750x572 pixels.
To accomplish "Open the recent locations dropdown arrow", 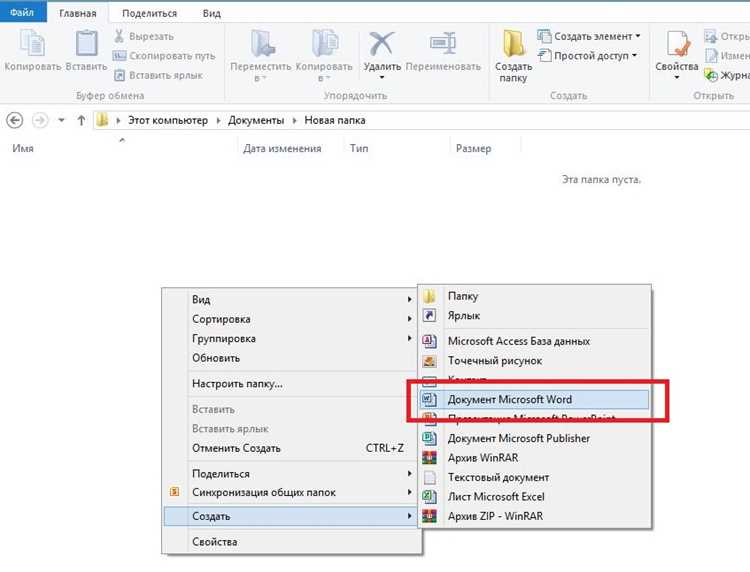I will (x=61, y=121).
